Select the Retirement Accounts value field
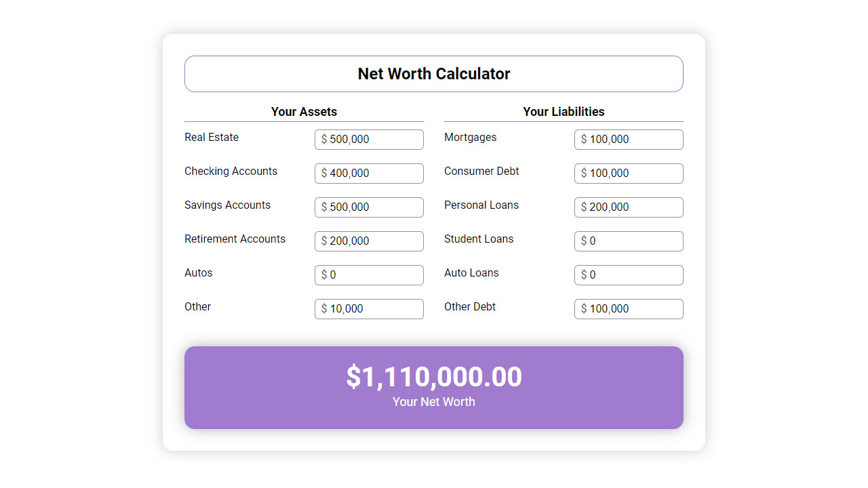The height and width of the screenshot is (488, 868). coord(369,241)
